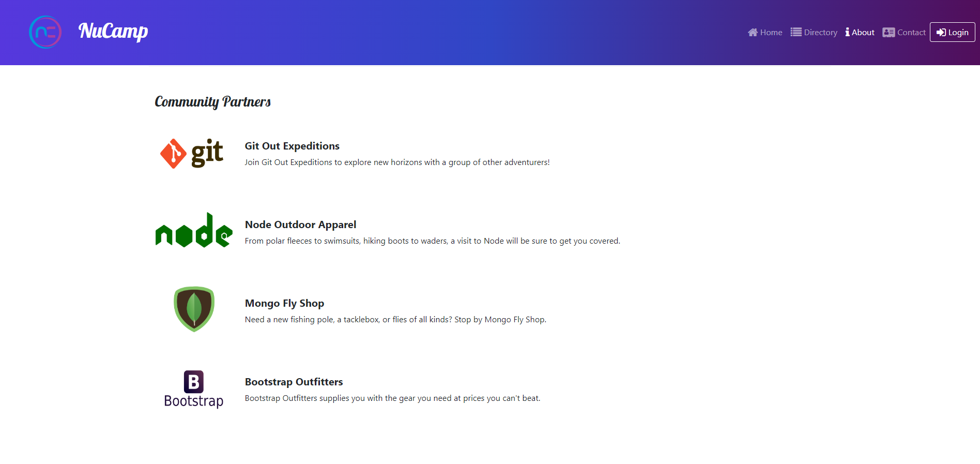980x464 pixels.
Task: Click the Bootstrap B logo
Action: (194, 389)
